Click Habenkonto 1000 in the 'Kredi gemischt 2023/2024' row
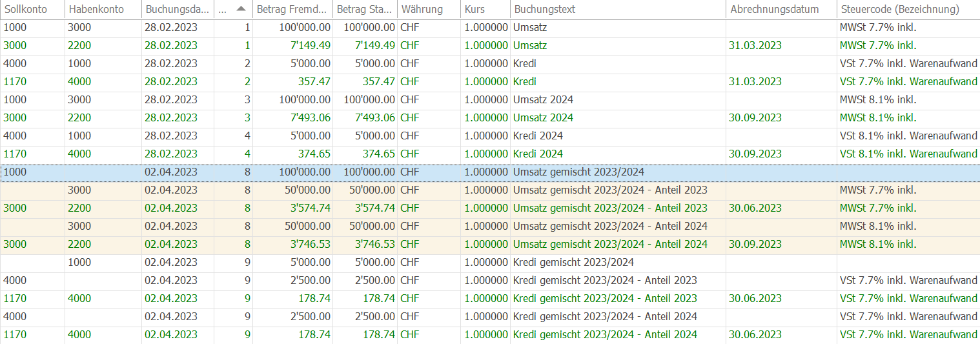The height and width of the screenshot is (344, 980). click(x=79, y=262)
